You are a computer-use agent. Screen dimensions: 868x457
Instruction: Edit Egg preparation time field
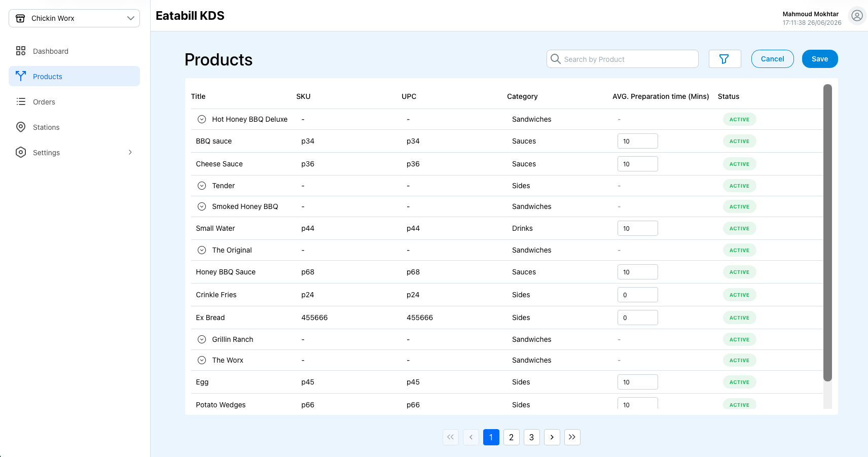click(x=637, y=382)
